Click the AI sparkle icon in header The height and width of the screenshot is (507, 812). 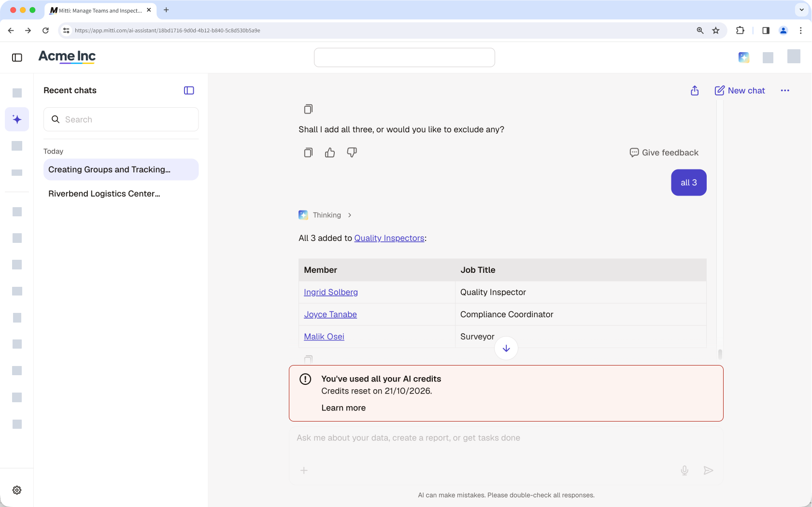coord(744,57)
